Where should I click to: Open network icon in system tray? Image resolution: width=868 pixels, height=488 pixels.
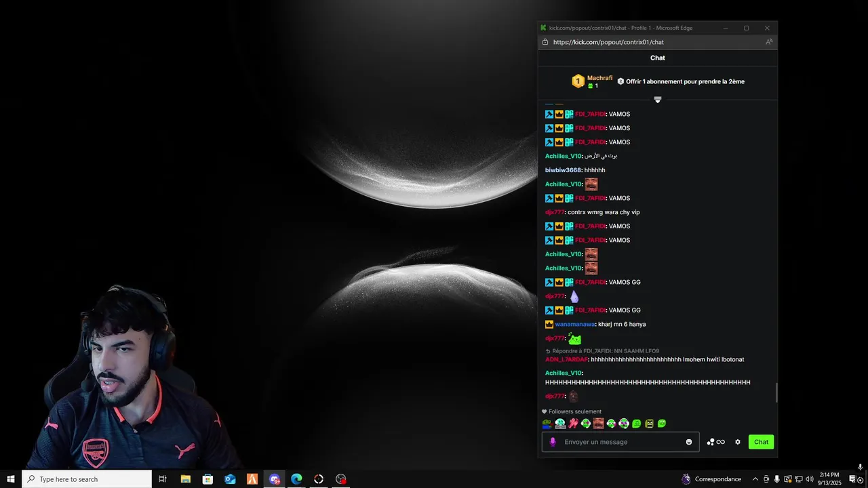click(798, 479)
